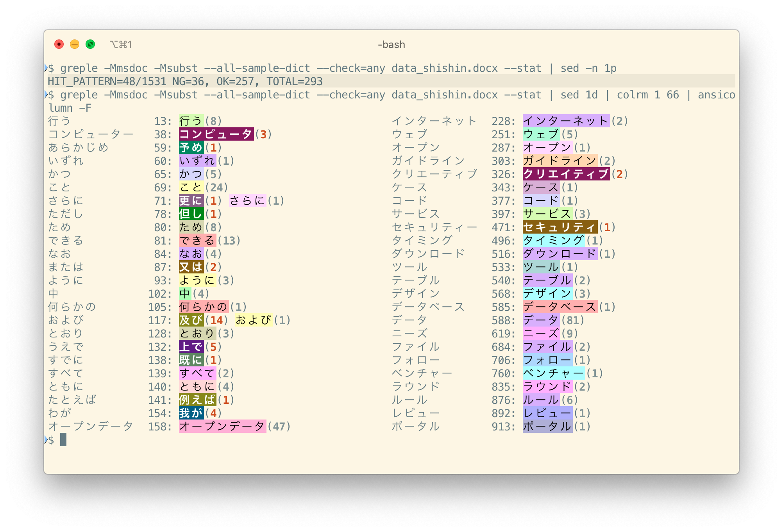This screenshot has height=532, width=783.
Task: Click the brown highlighted 又は entry
Action: [191, 267]
